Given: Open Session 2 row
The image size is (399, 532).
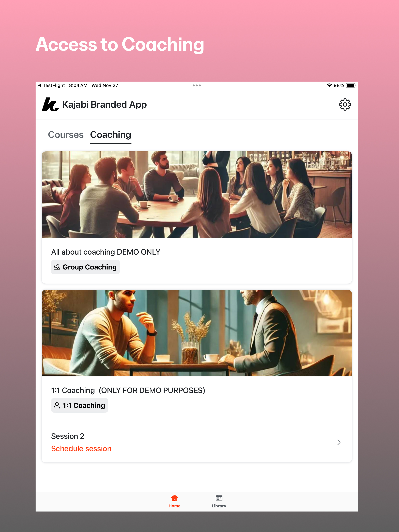Looking at the screenshot, I should point(197,442).
